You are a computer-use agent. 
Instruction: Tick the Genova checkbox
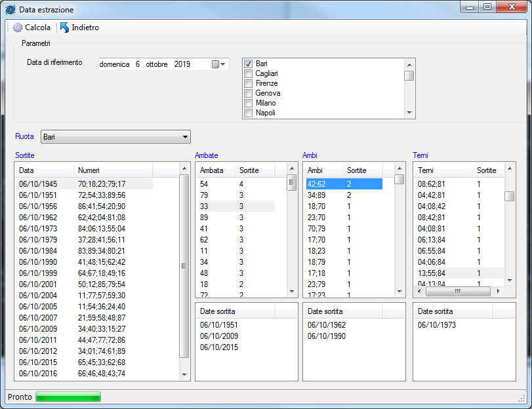[x=249, y=93]
